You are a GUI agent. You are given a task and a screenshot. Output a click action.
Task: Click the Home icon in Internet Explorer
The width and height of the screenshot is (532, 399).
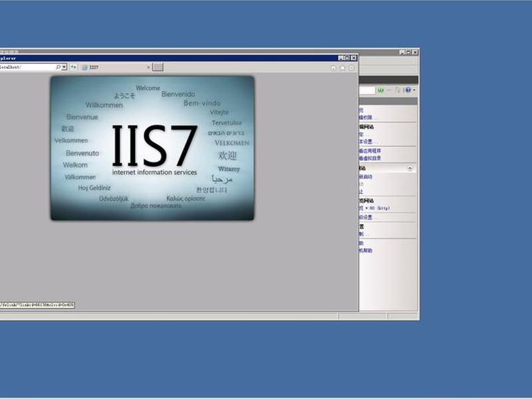(x=334, y=68)
